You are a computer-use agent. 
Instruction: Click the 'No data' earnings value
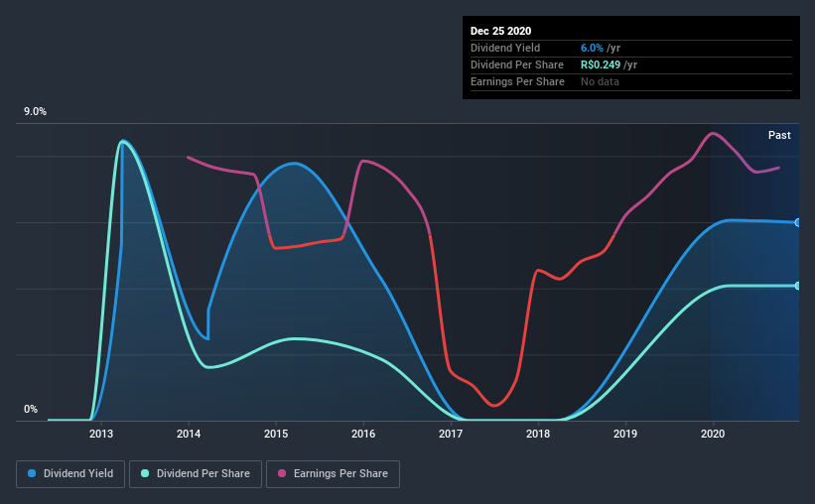pyautogui.click(x=600, y=81)
